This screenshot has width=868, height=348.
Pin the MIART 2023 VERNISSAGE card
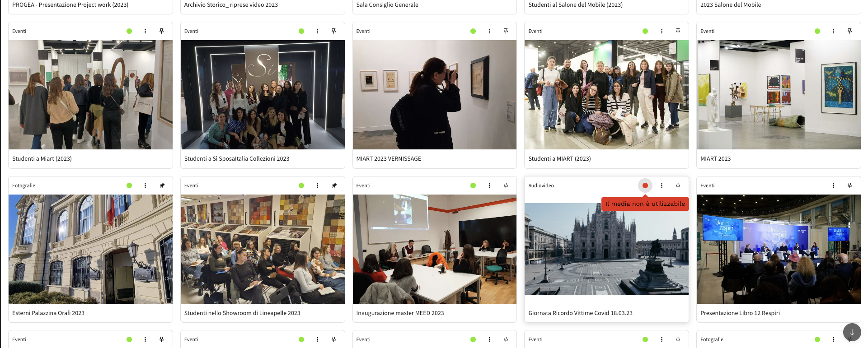pos(506,31)
